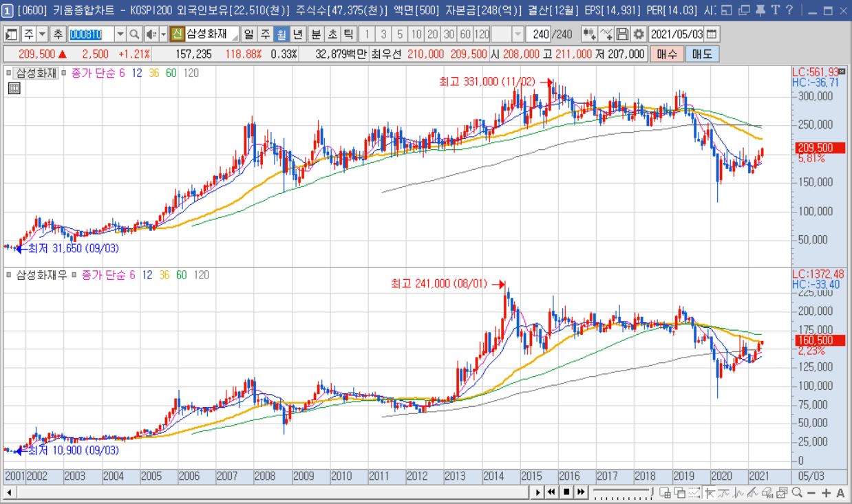The height and width of the screenshot is (504, 852).
Task: Click the 매수 buy button
Action: click(x=667, y=54)
